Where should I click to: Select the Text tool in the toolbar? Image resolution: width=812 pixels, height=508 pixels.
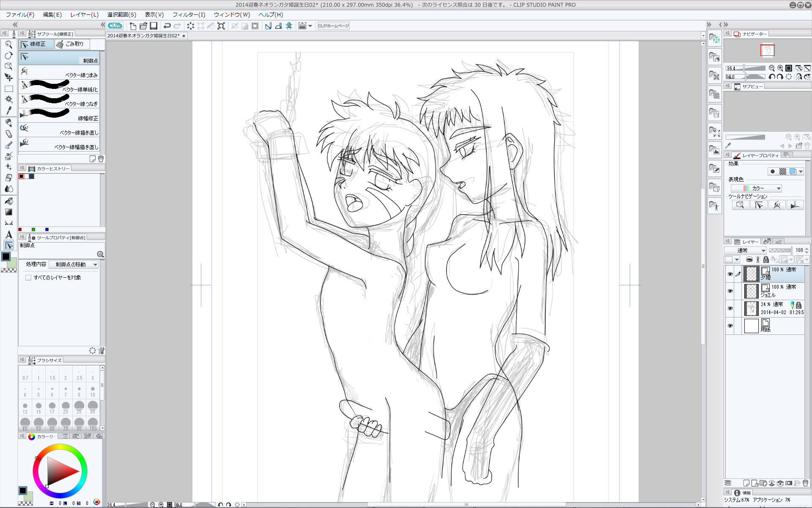click(8, 235)
